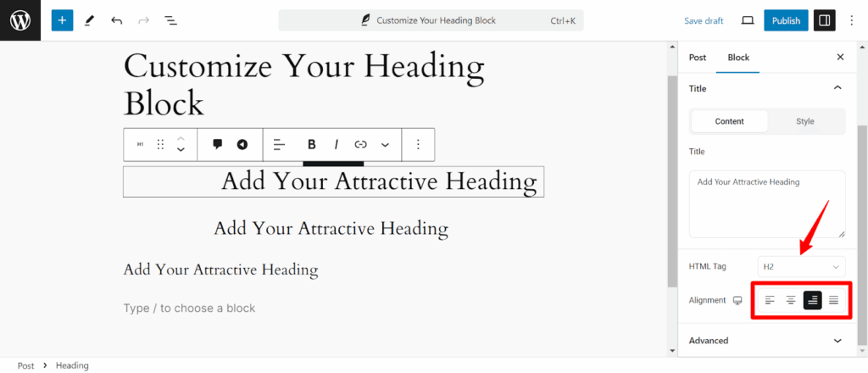Insert a link from block toolbar
Image resolution: width=868 pixels, height=373 pixels.
pos(360,144)
